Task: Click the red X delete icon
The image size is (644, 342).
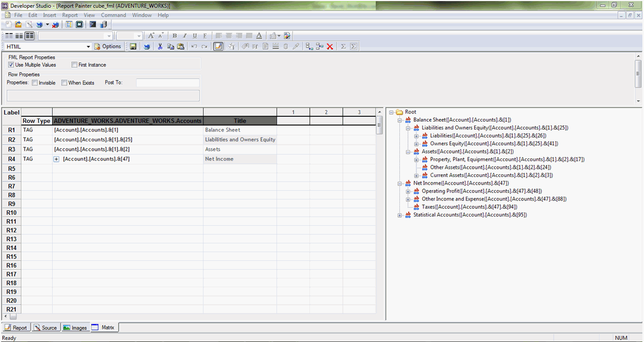Action: pyautogui.click(x=330, y=47)
